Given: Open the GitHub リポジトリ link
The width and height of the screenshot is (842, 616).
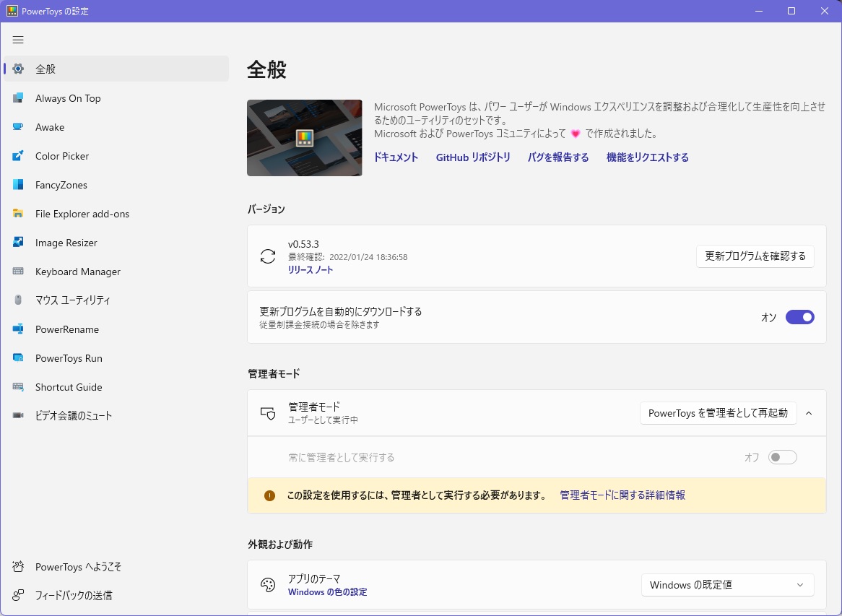Looking at the screenshot, I should click(x=473, y=157).
